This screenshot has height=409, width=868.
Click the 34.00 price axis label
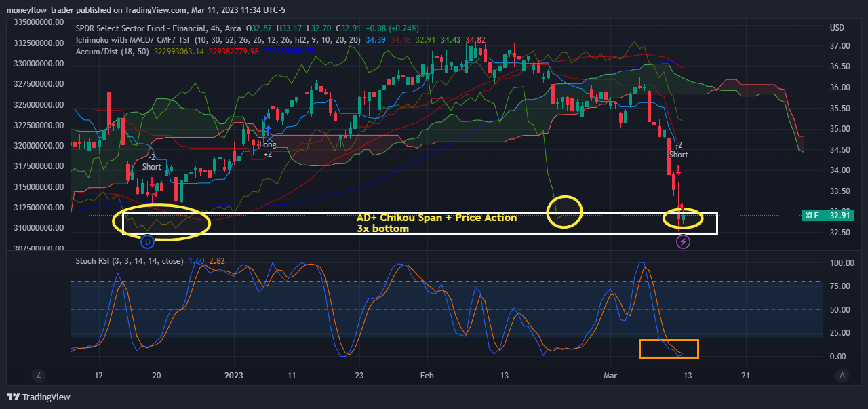pos(840,170)
